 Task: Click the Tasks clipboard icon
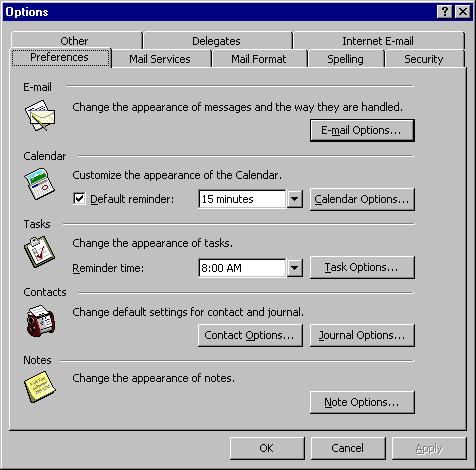(x=39, y=252)
